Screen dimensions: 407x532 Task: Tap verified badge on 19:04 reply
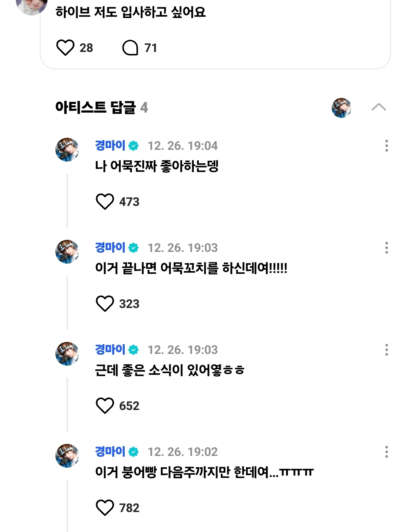point(133,146)
